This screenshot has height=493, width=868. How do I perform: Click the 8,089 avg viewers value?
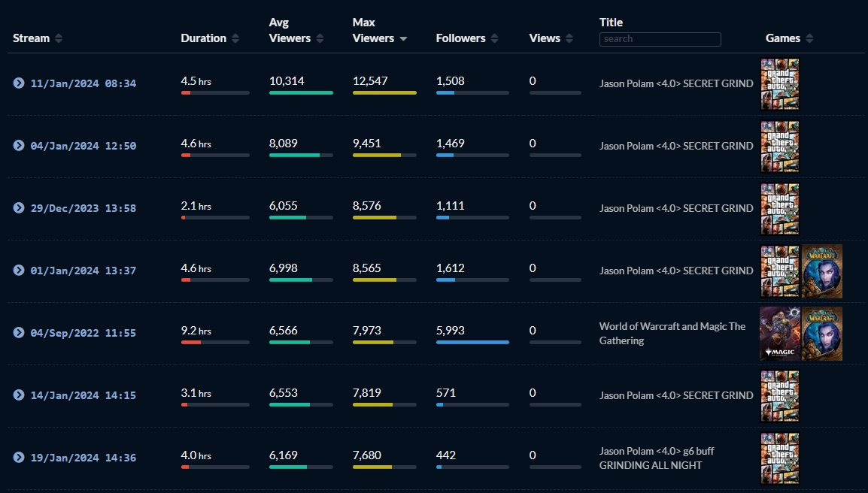[x=283, y=144]
